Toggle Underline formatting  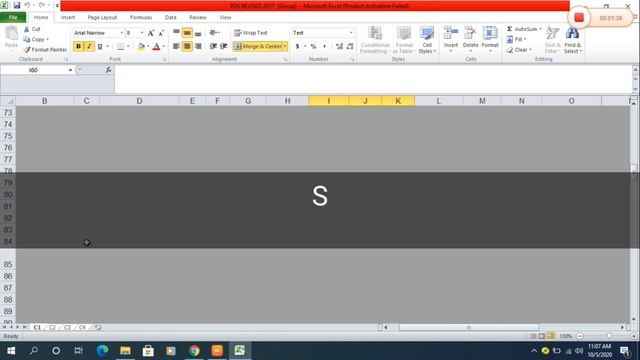click(x=100, y=47)
